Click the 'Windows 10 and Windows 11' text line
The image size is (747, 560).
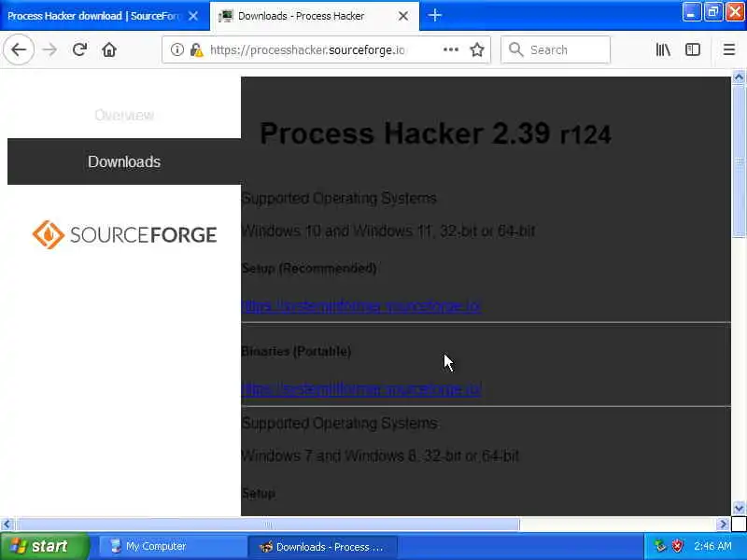coord(388,231)
